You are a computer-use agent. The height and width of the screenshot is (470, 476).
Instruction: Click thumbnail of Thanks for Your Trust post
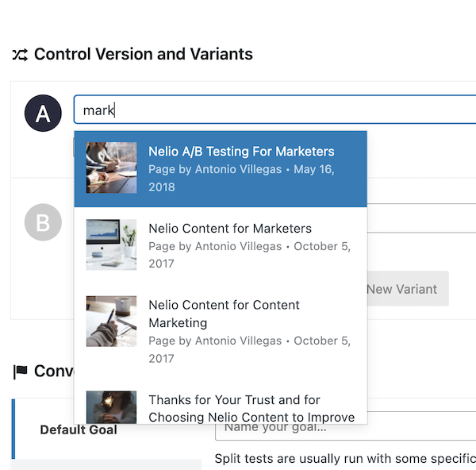pyautogui.click(x=111, y=407)
